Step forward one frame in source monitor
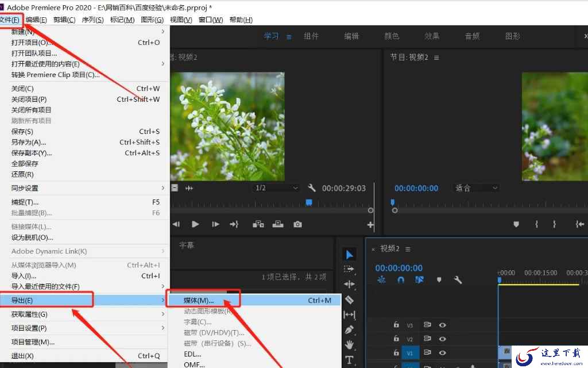This screenshot has width=588, height=368. pos(215,224)
